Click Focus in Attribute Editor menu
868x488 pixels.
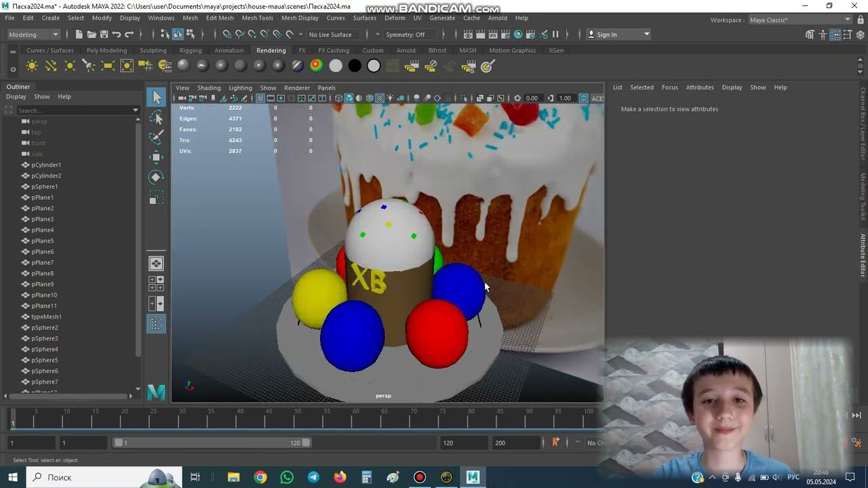[670, 87]
